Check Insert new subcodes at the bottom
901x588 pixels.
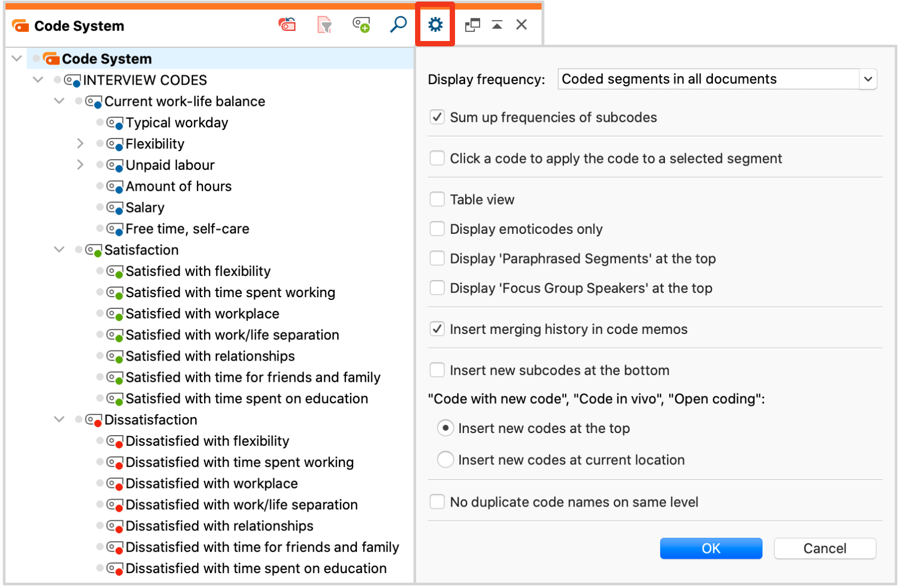(437, 370)
